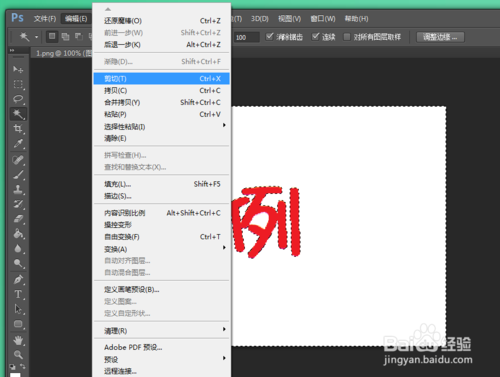This screenshot has height=377, width=500.
Task: Expand the 预设 submenu
Action: 162,359
